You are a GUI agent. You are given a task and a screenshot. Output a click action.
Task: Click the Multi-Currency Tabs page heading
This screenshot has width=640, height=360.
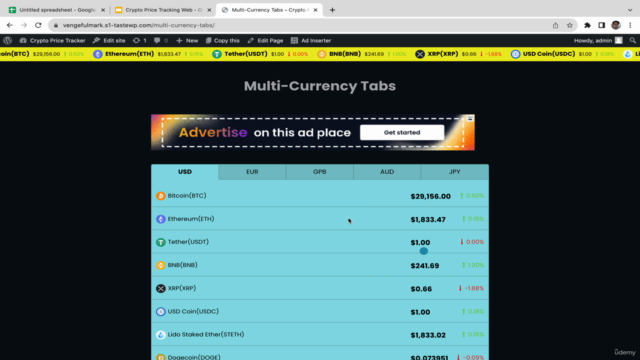pyautogui.click(x=320, y=86)
